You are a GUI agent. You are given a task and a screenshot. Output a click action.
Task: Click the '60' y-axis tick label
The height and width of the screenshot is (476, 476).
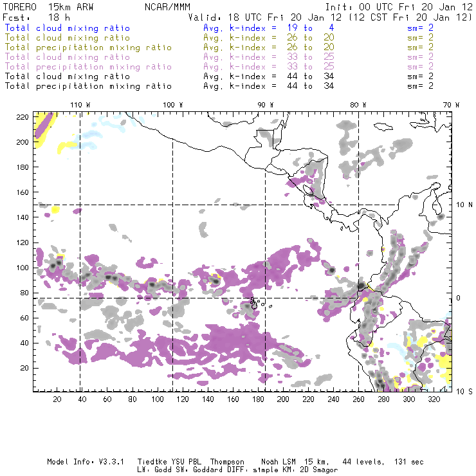24,318
